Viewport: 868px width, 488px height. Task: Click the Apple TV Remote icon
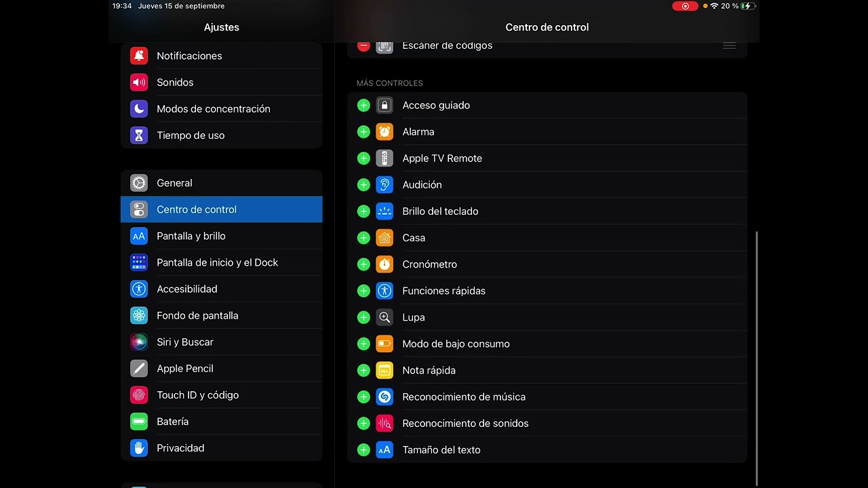384,158
